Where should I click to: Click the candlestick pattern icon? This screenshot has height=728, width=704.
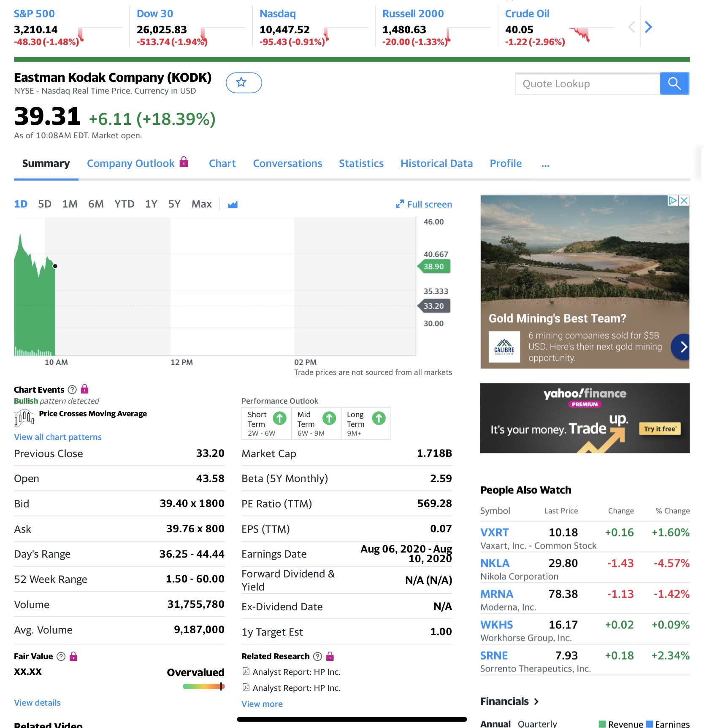pos(24,418)
